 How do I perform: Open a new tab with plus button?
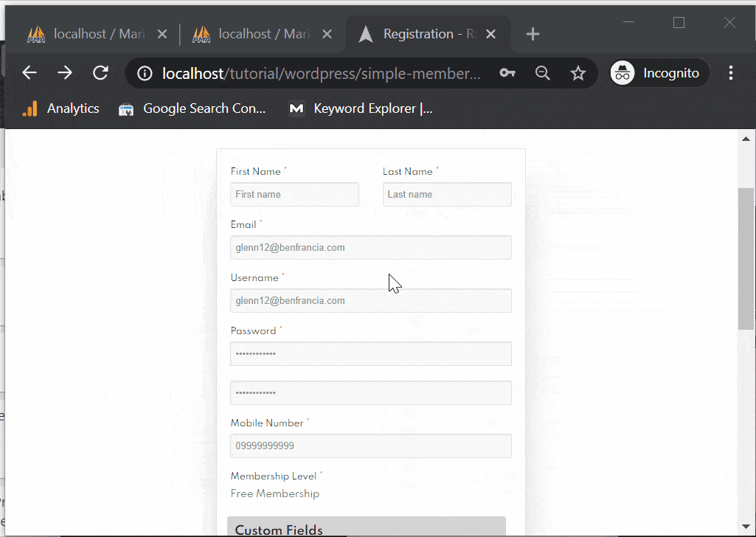(533, 34)
